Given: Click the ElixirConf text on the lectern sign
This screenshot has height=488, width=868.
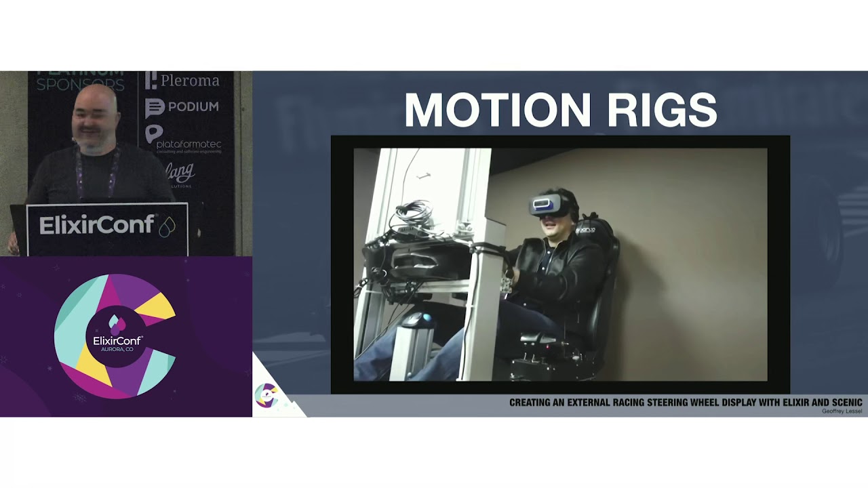Looking at the screenshot, I should pos(98,225).
